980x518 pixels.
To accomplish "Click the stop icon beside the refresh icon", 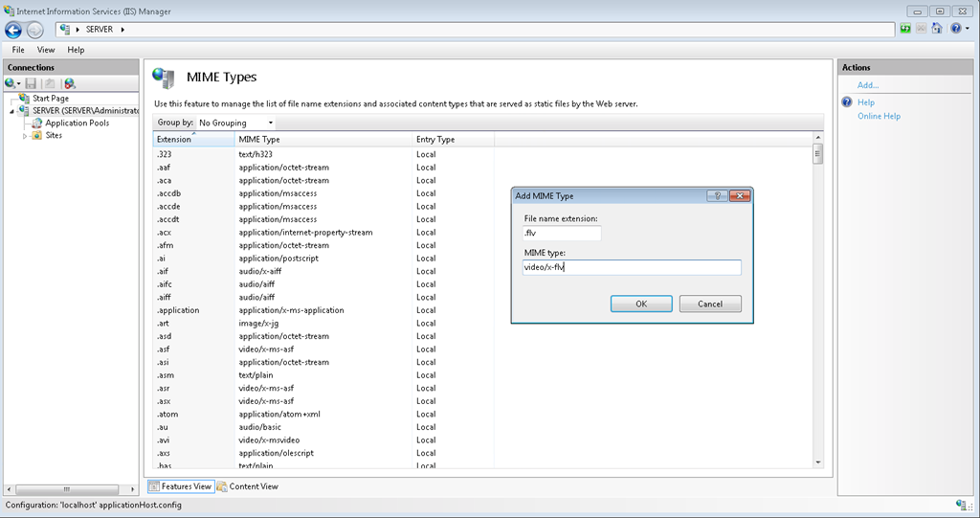I will [921, 28].
